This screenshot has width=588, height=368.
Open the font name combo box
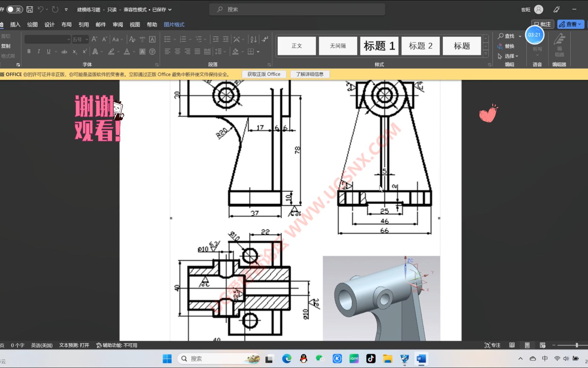(x=47, y=39)
